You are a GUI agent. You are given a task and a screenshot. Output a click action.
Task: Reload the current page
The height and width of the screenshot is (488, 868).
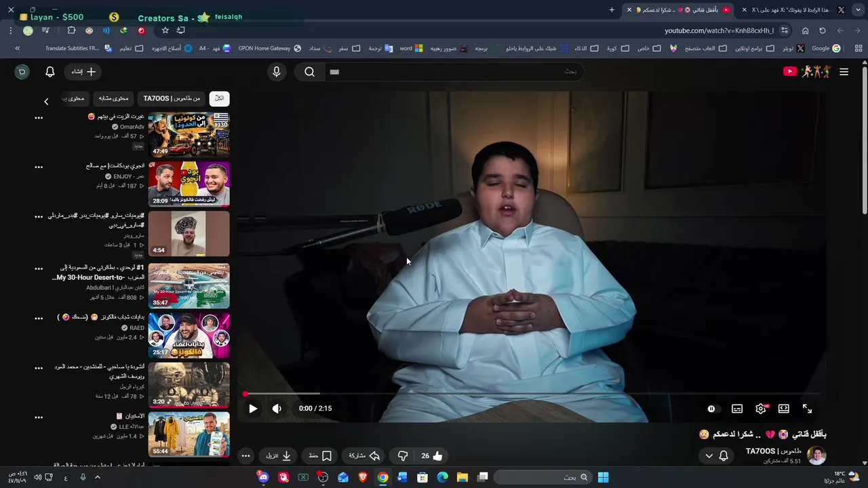tap(823, 30)
